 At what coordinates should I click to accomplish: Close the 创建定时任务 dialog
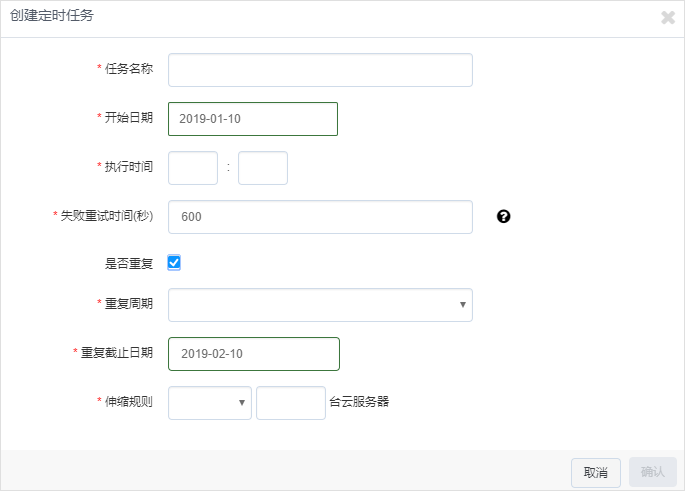tap(668, 17)
